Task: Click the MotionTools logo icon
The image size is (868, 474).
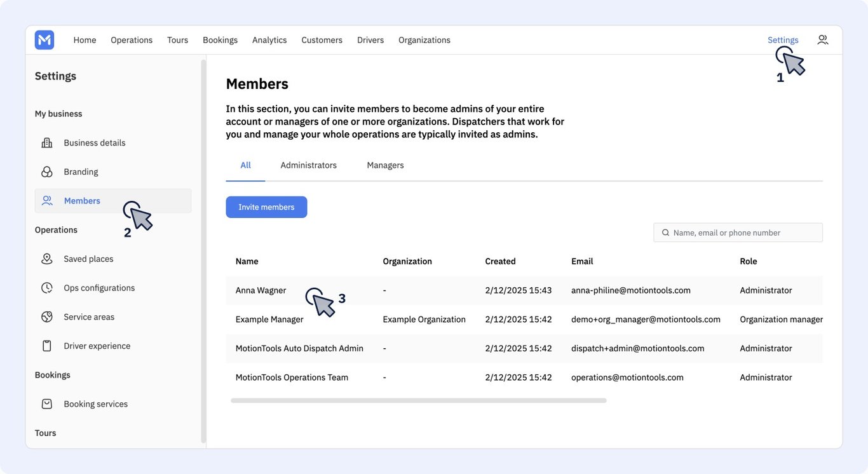Action: (44, 40)
